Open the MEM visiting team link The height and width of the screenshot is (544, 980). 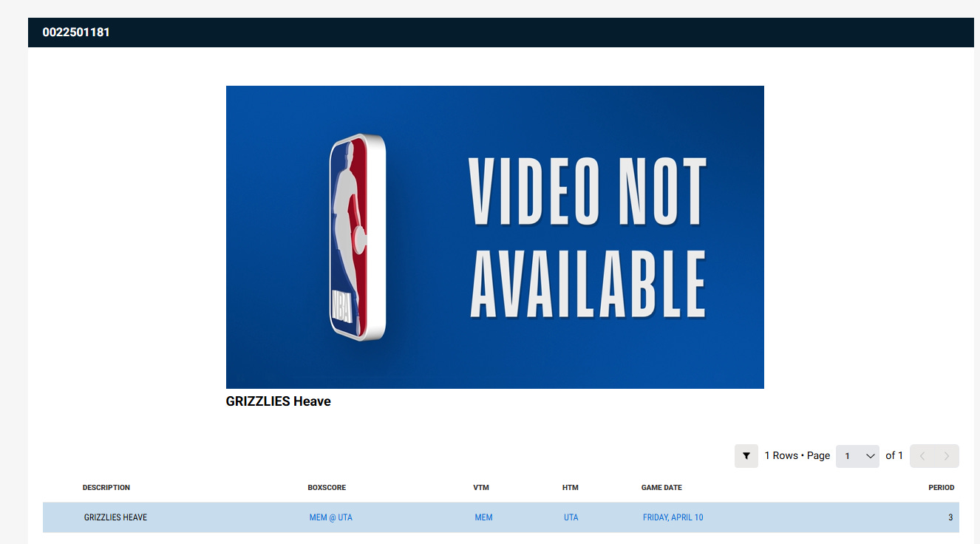coord(483,517)
